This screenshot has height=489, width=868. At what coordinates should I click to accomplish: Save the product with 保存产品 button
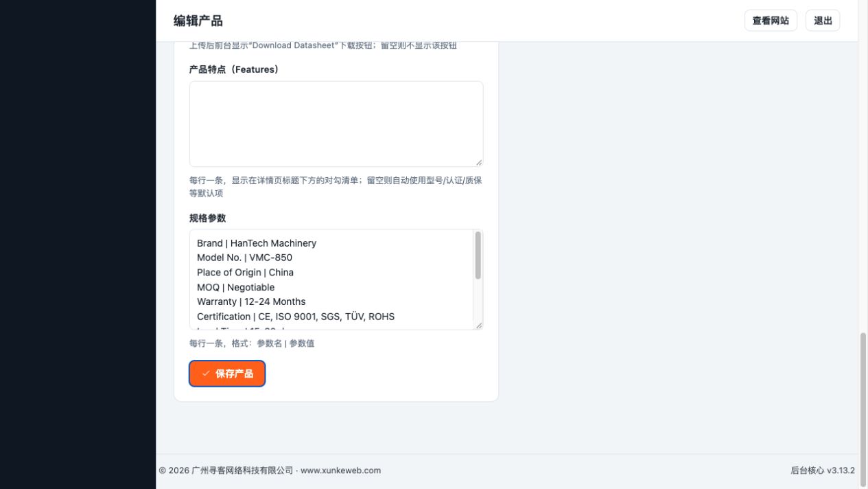point(227,374)
